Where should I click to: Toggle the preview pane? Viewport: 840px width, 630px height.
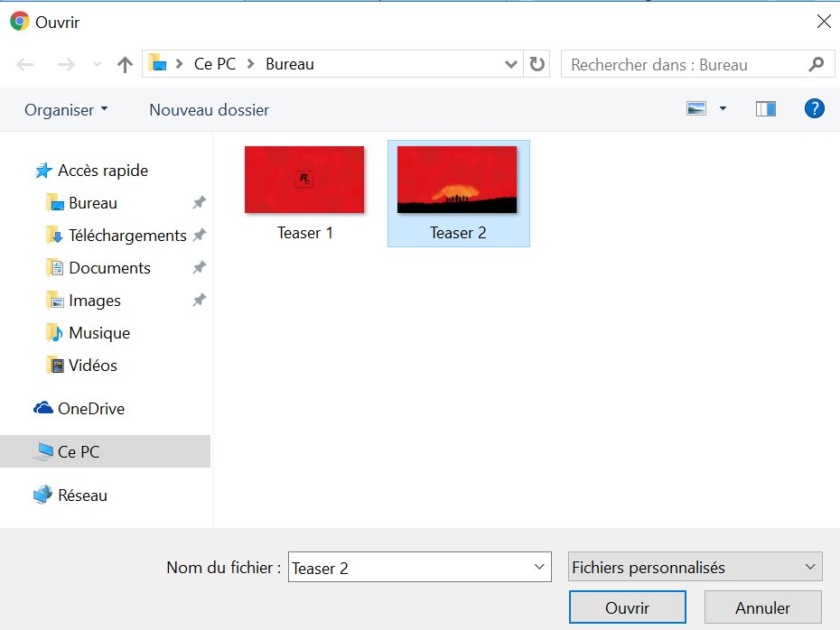tap(766, 108)
